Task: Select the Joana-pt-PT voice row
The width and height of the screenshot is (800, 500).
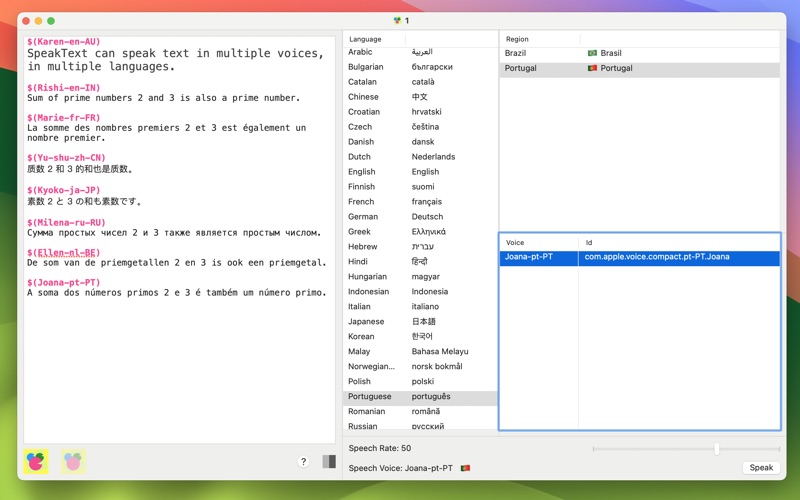Action: tap(639, 257)
